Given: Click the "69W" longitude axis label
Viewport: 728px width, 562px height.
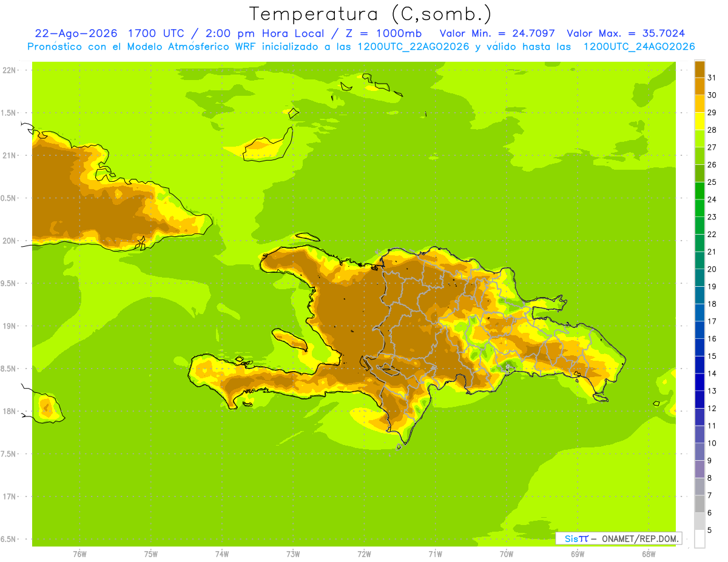Looking at the screenshot, I should click(578, 554).
